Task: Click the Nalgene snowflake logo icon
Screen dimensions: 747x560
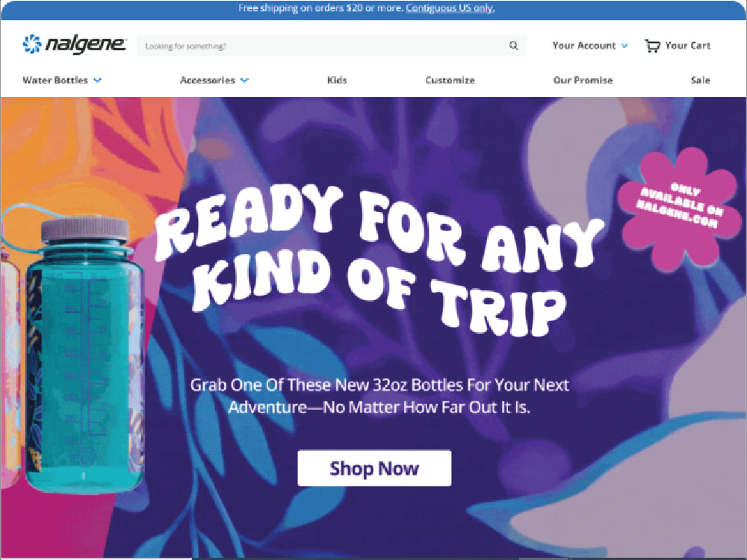Action: click(32, 44)
